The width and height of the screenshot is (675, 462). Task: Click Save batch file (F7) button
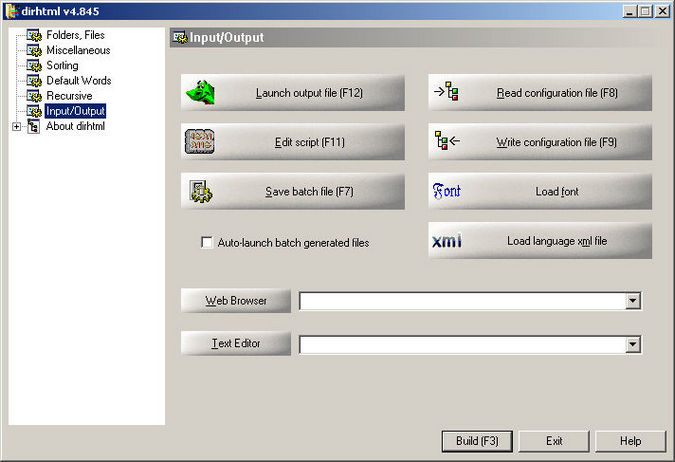pyautogui.click(x=293, y=192)
